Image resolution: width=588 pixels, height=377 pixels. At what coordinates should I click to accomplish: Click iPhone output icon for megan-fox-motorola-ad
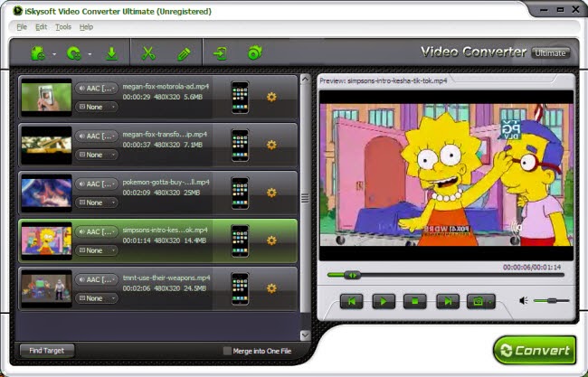point(240,98)
